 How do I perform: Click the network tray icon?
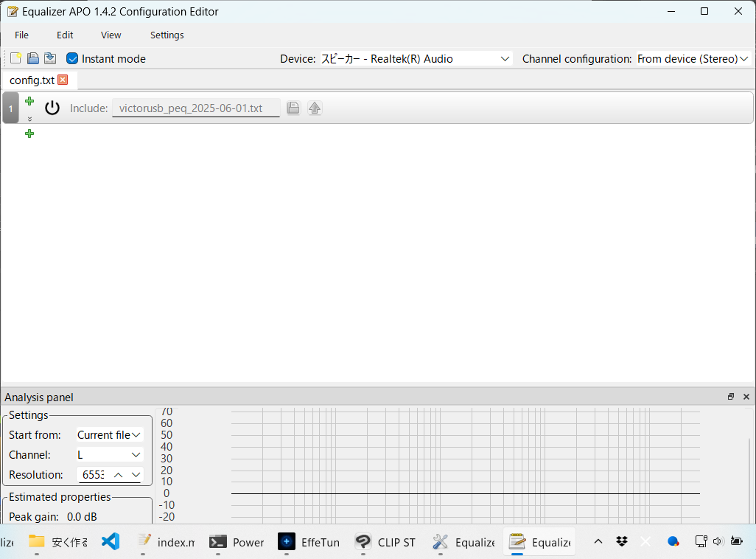701,541
